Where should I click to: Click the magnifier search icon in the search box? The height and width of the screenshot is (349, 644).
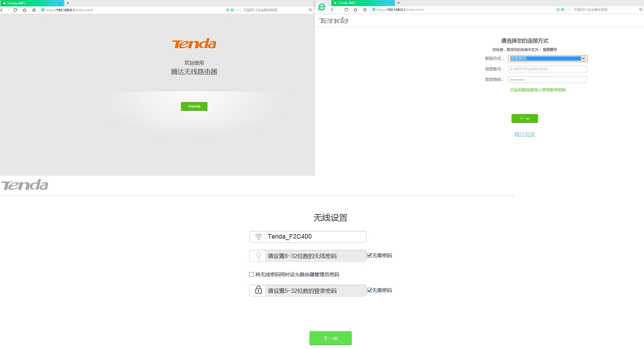point(311,10)
